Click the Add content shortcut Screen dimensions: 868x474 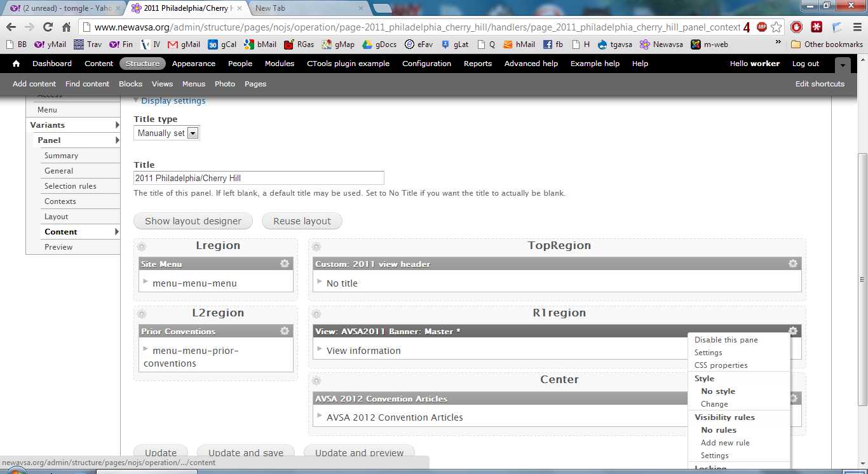pyautogui.click(x=34, y=84)
